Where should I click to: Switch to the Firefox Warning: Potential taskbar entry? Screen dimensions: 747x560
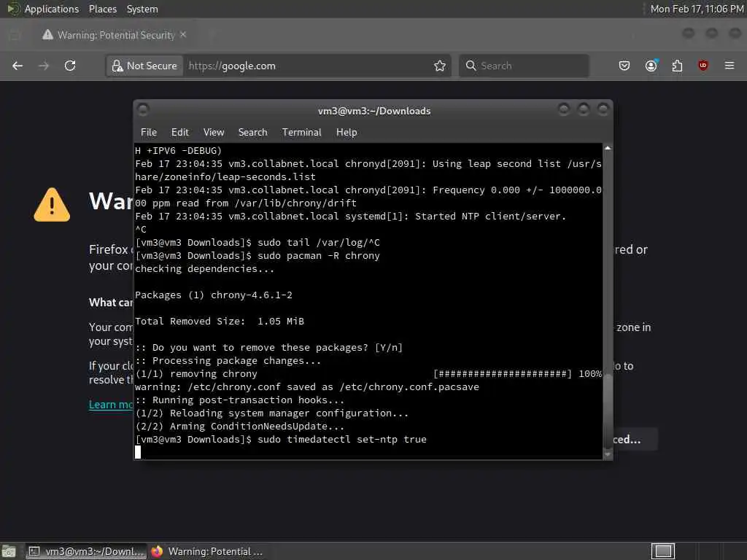tap(207, 551)
